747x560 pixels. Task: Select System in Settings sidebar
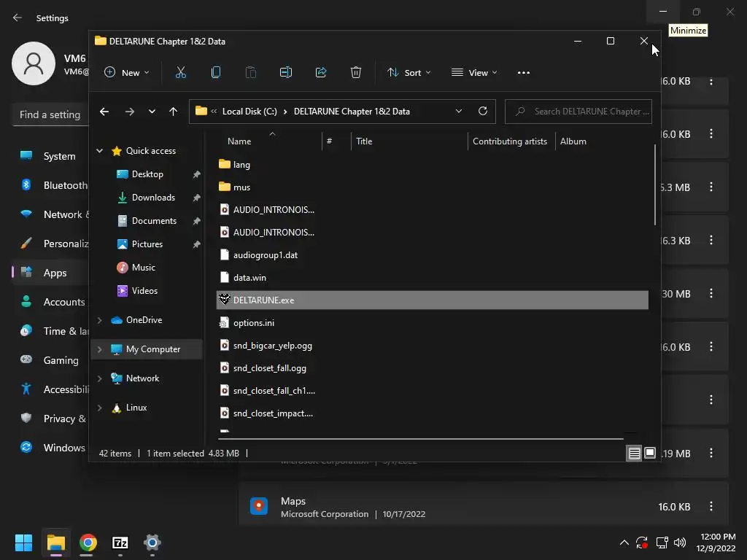point(52,156)
